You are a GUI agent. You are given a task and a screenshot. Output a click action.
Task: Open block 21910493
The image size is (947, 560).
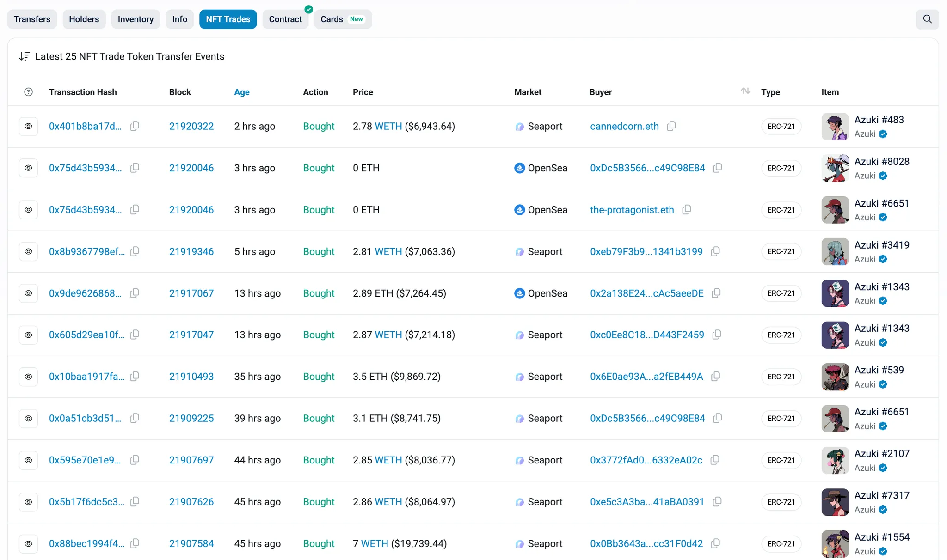click(x=191, y=377)
